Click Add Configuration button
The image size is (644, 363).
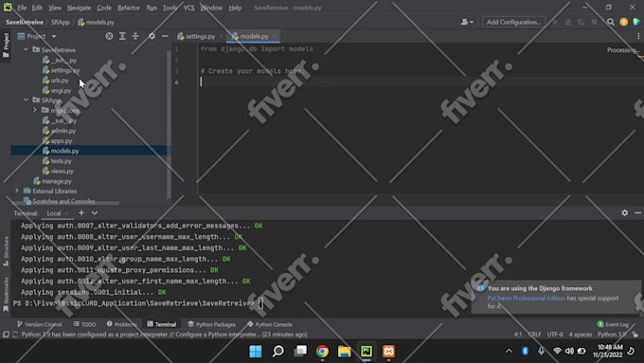[513, 22]
